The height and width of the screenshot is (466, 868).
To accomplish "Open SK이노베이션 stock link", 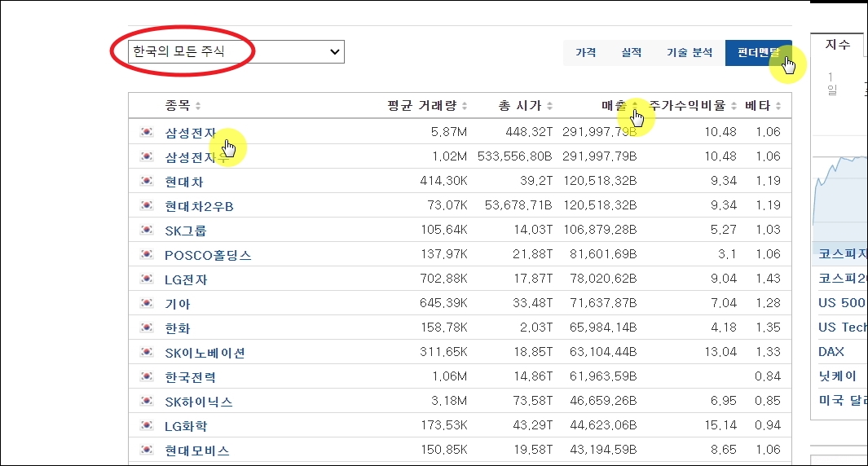I will click(205, 353).
